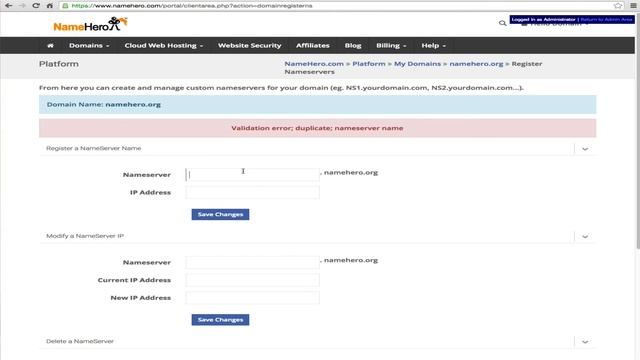
Task: Go back with the browser back arrow
Action: [x=8, y=5]
